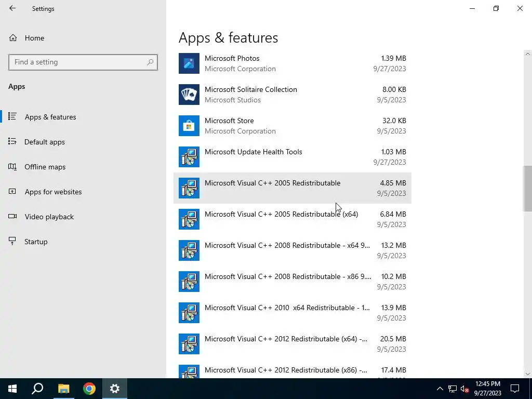This screenshot has height=399, width=532.
Task: Click the magnifier icon in search box
Action: [x=150, y=62]
